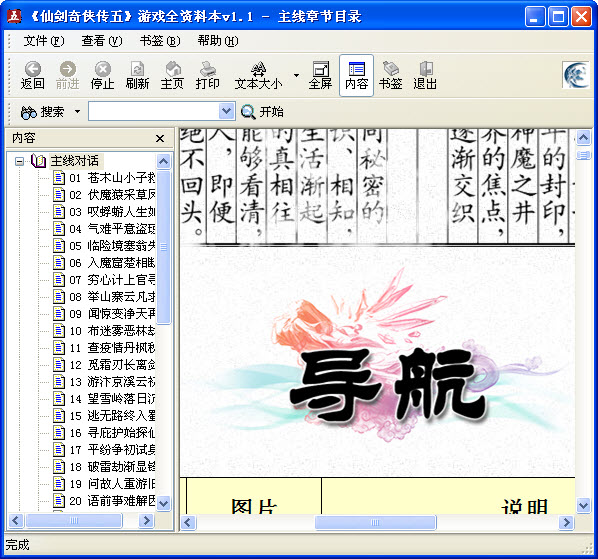This screenshot has height=559, width=598.
Task: Click the binoculars 搜索 search icon
Action: point(29,112)
